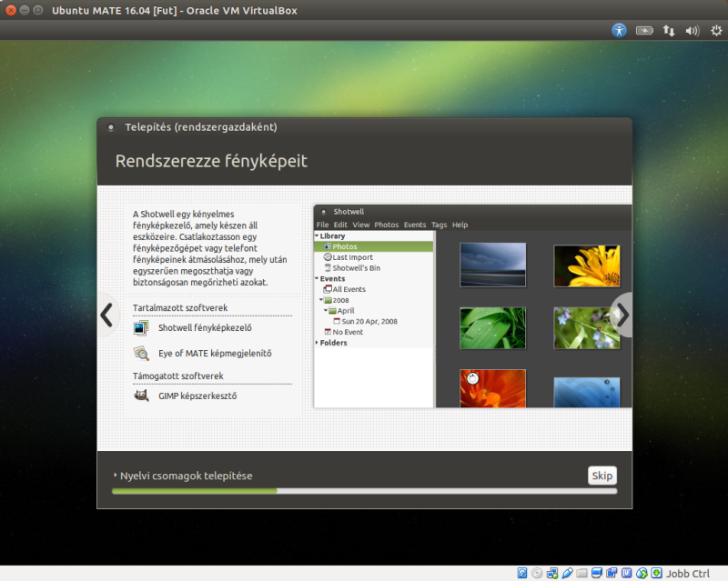This screenshot has width=728, height=581.
Task: Collapse the Library tree section
Action: 317,235
